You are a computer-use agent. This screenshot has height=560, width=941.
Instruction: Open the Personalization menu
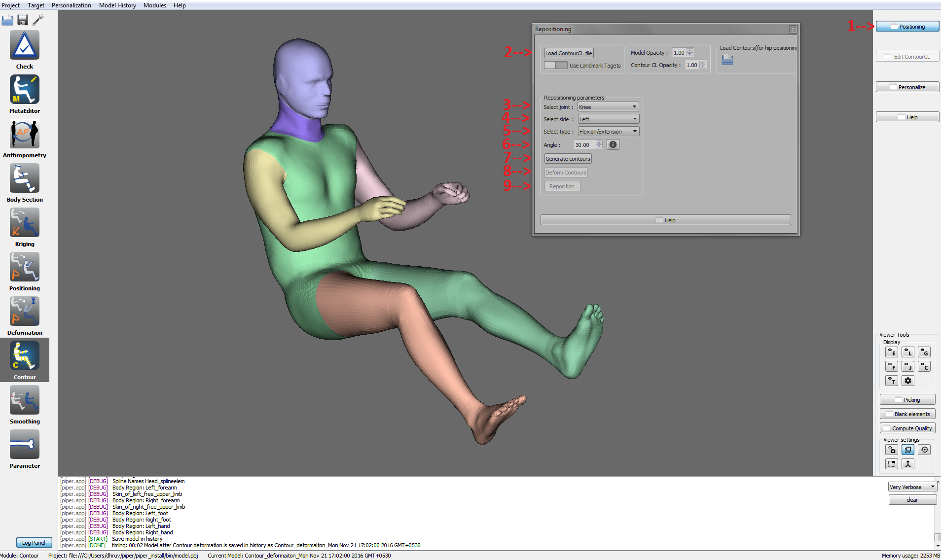72,5
